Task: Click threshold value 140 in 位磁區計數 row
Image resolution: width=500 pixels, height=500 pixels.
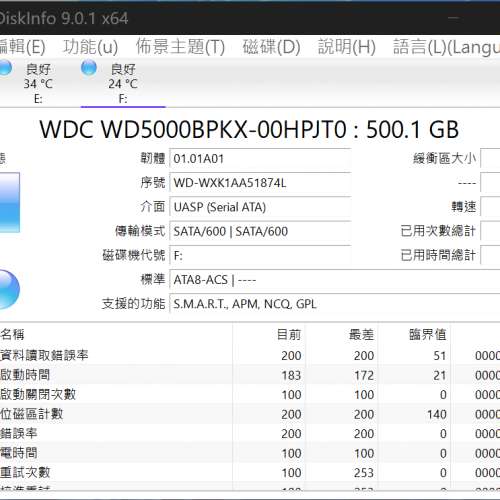Action: tap(437, 414)
